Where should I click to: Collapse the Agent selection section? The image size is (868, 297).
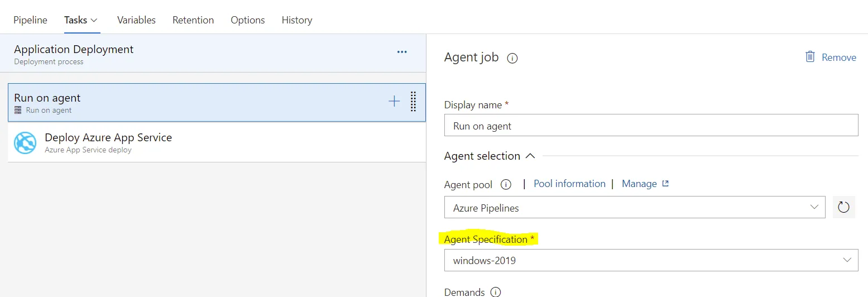530,156
